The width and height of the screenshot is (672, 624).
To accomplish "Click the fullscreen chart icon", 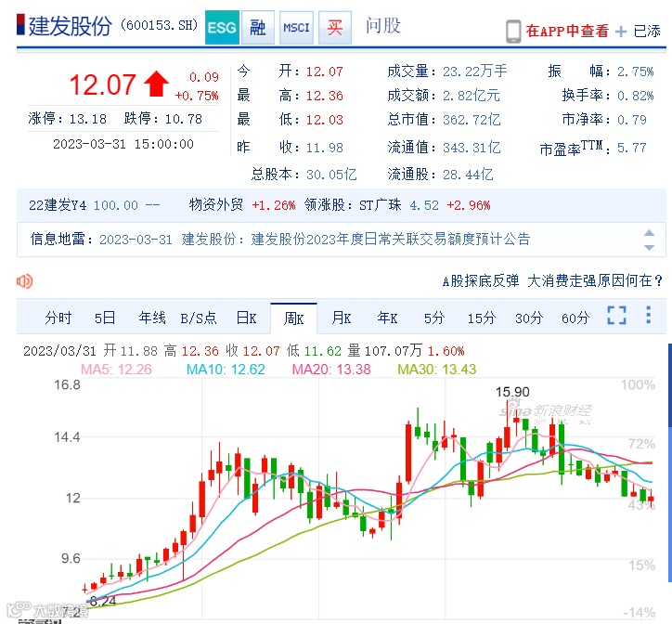I will [x=616, y=315].
